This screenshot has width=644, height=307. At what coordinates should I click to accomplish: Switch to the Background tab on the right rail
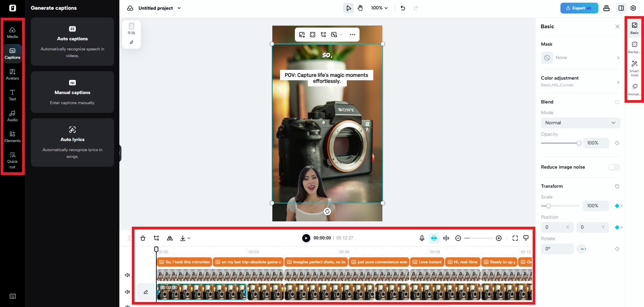[634, 47]
